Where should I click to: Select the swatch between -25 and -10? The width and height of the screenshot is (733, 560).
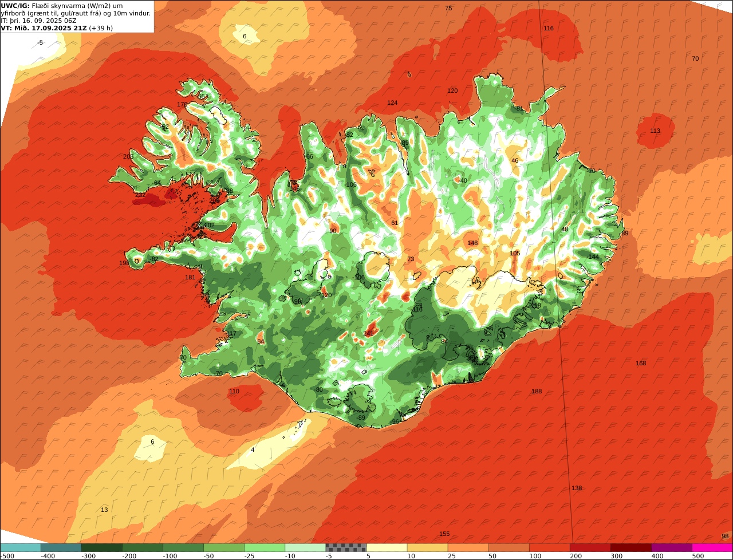coord(265,547)
